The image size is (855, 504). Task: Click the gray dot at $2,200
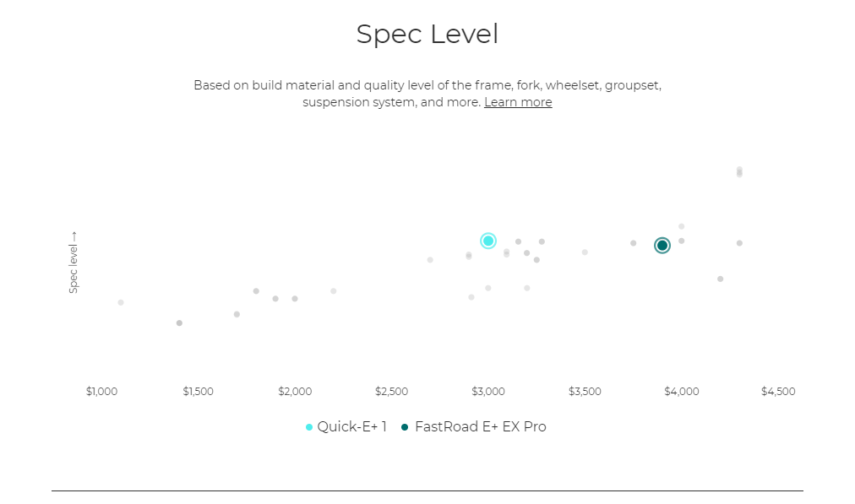pyautogui.click(x=334, y=291)
